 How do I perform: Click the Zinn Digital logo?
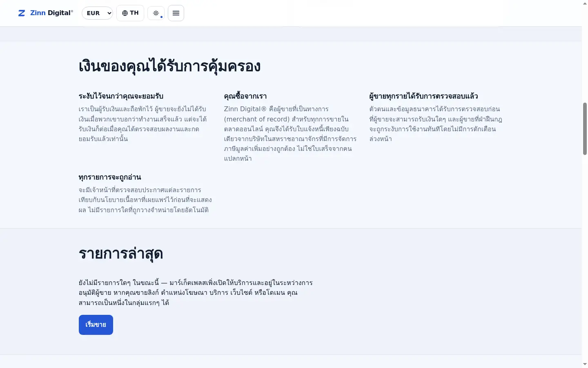point(45,13)
